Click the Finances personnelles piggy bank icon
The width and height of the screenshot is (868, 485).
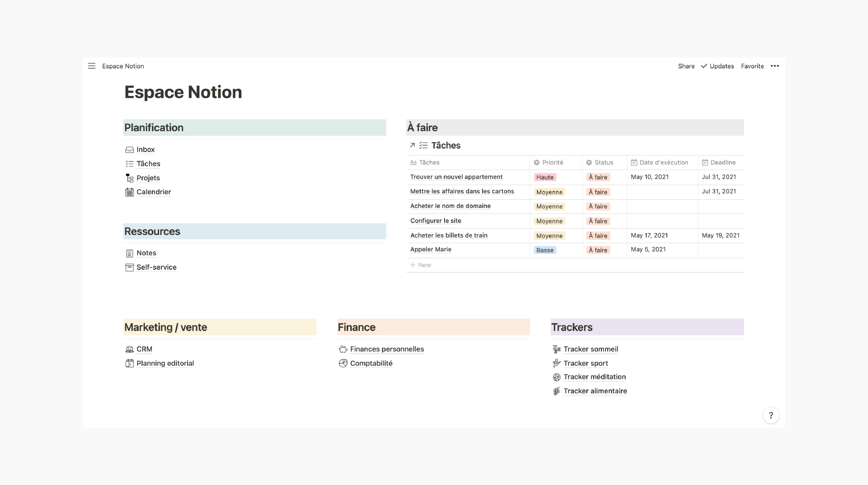[x=343, y=349]
